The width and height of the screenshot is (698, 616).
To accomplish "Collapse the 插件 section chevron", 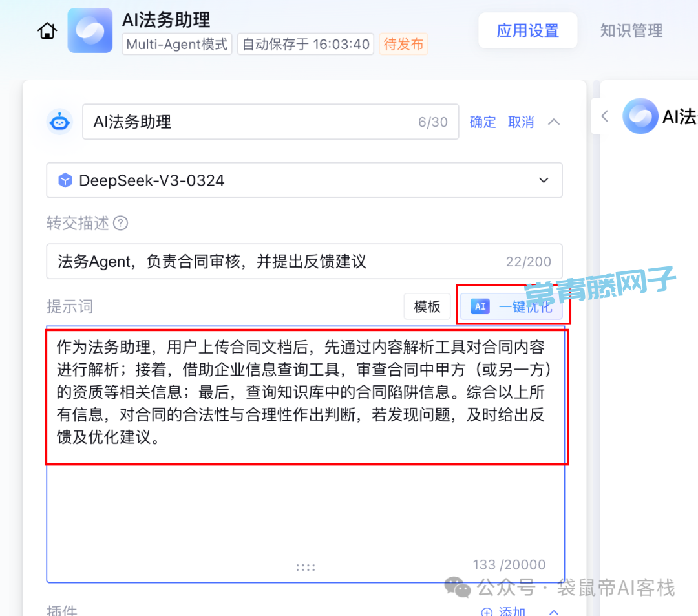I will coord(554,611).
